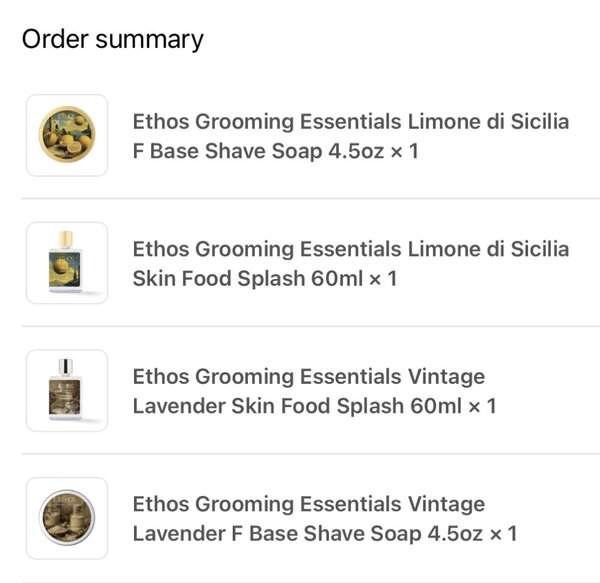The height and width of the screenshot is (583, 600).
Task: Click silver-capped lavender bottle image
Action: tap(65, 389)
